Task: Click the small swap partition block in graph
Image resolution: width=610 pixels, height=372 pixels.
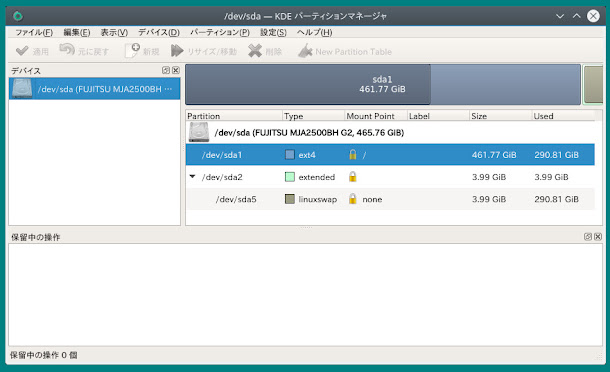Action: 593,84
